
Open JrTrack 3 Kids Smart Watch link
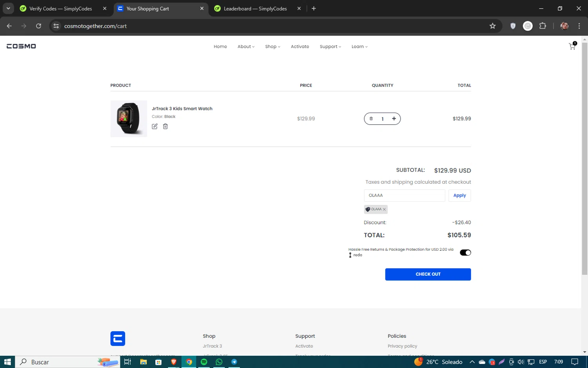pyautogui.click(x=182, y=109)
